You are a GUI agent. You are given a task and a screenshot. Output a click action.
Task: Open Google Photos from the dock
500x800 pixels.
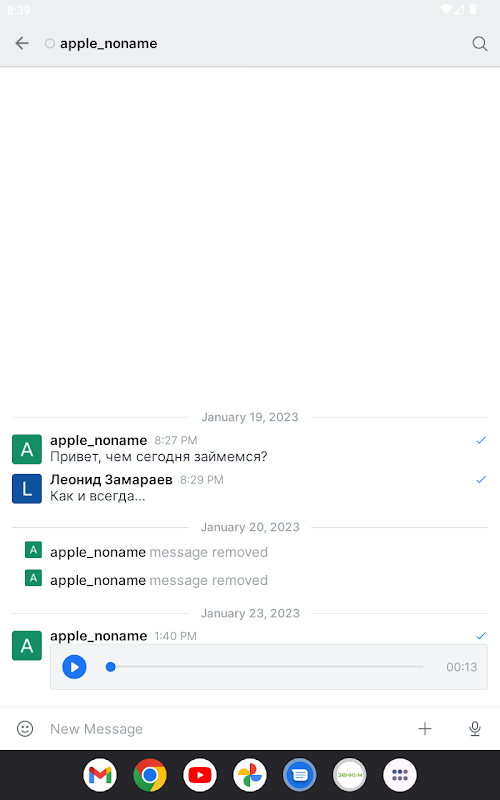(250, 775)
